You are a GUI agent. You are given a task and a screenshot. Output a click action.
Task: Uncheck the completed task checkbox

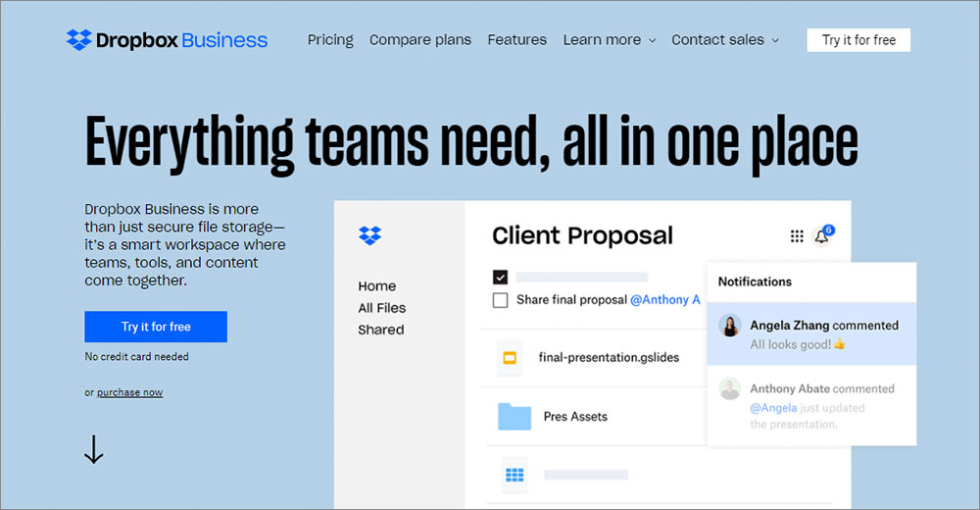pyautogui.click(x=500, y=278)
